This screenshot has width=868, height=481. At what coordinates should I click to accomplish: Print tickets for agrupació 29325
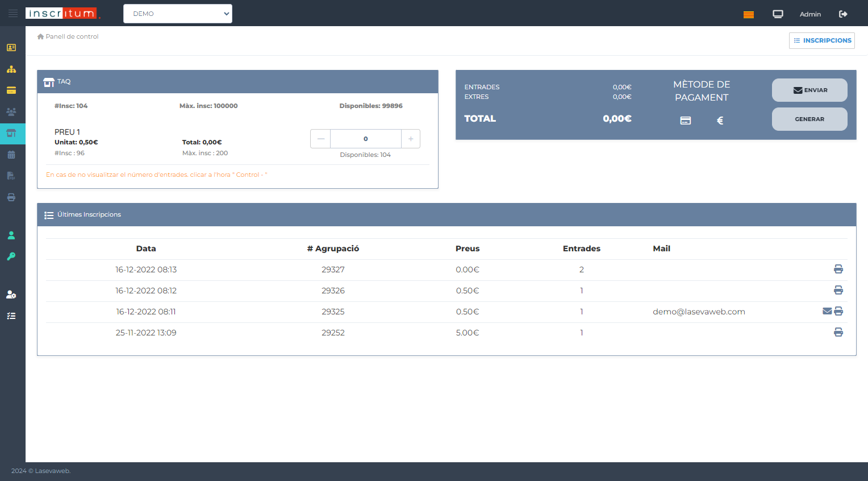pos(838,311)
